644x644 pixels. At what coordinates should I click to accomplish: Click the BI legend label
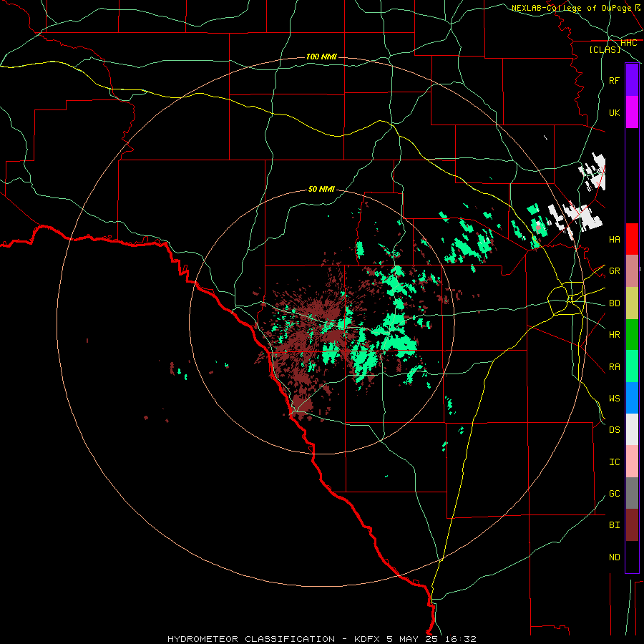click(x=614, y=525)
